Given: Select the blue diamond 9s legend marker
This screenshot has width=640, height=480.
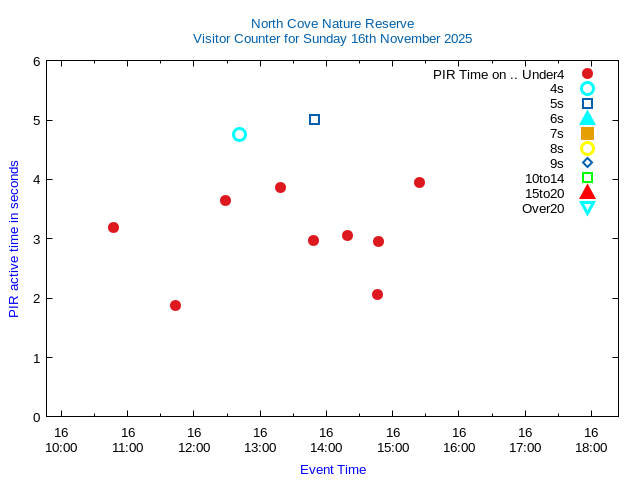Looking at the screenshot, I should pyautogui.click(x=587, y=163).
